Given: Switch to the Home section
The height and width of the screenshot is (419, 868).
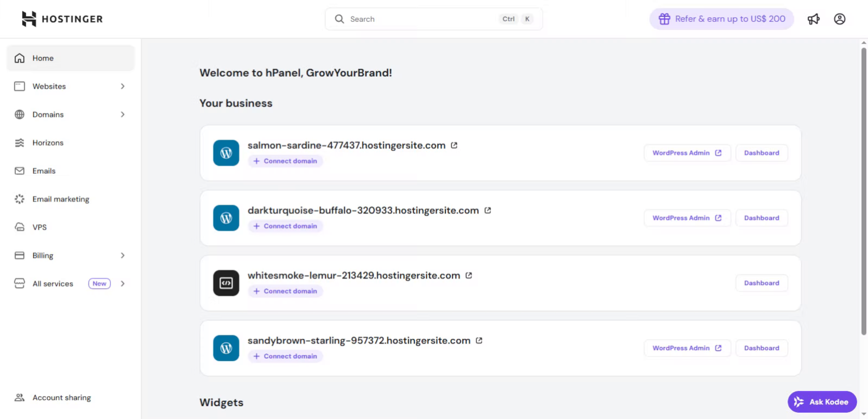Looking at the screenshot, I should (x=43, y=58).
